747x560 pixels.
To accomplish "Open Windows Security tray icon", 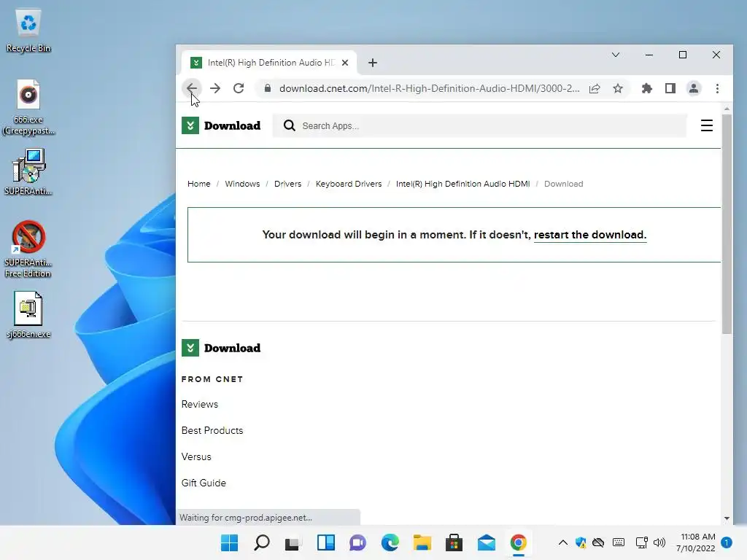I will [581, 542].
